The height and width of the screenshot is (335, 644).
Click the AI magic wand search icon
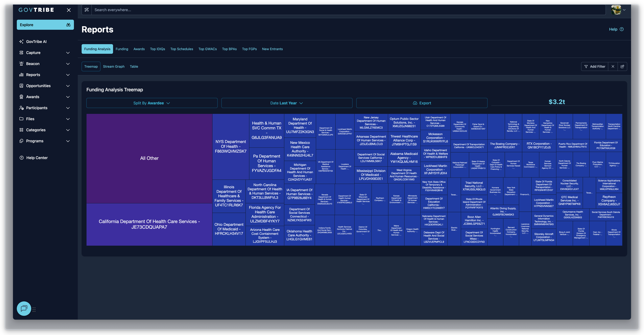click(87, 10)
